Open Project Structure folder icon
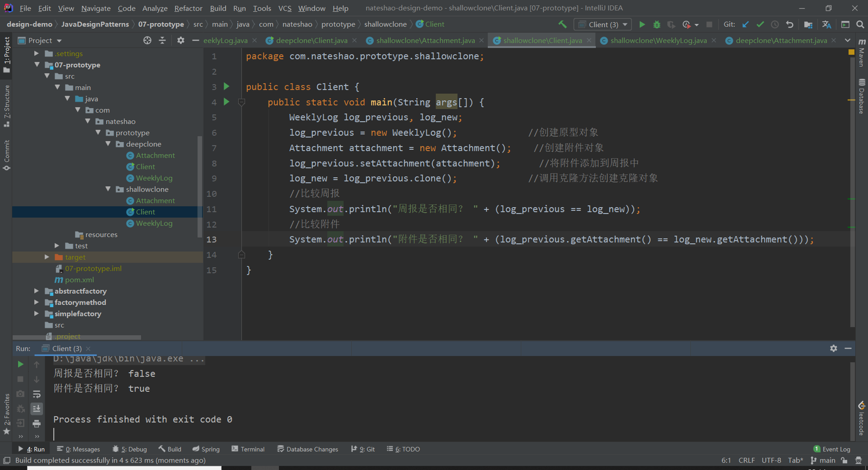 click(808, 24)
